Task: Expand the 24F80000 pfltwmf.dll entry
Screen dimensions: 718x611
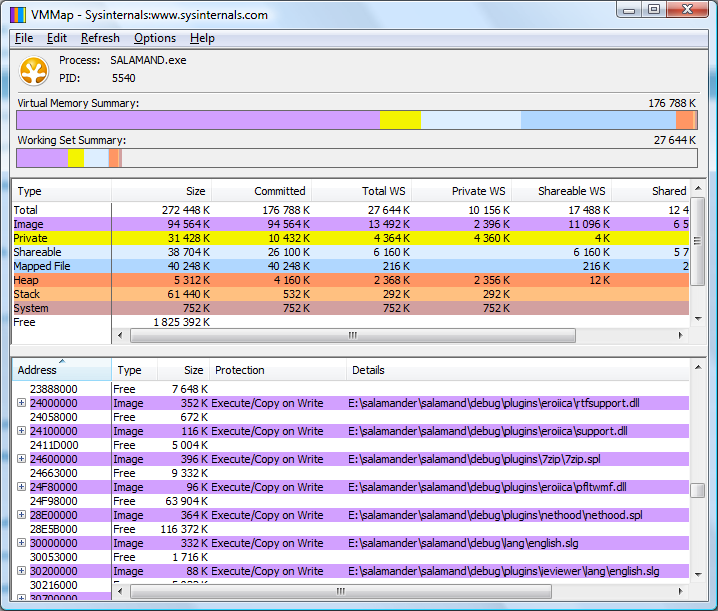Action: click(x=21, y=486)
